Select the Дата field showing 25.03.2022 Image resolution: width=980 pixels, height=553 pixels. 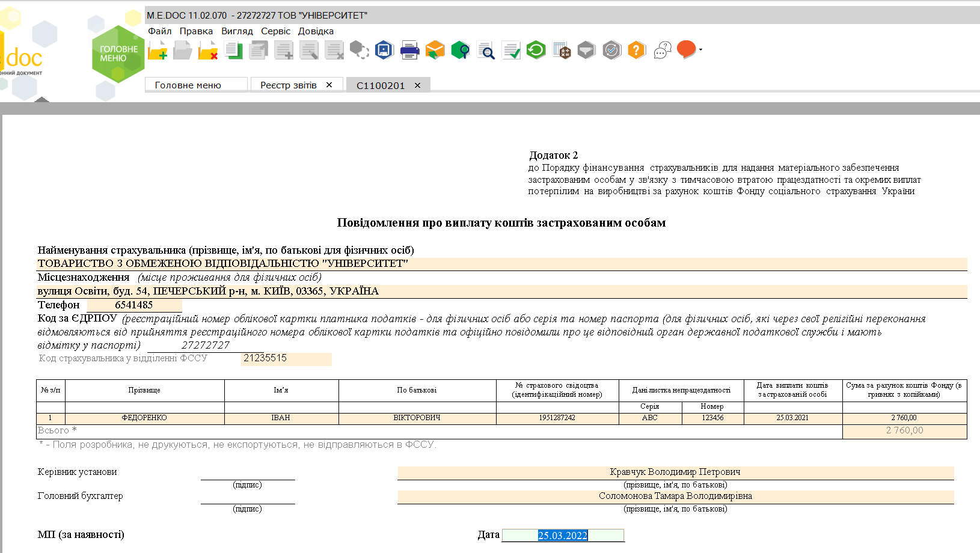563,536
